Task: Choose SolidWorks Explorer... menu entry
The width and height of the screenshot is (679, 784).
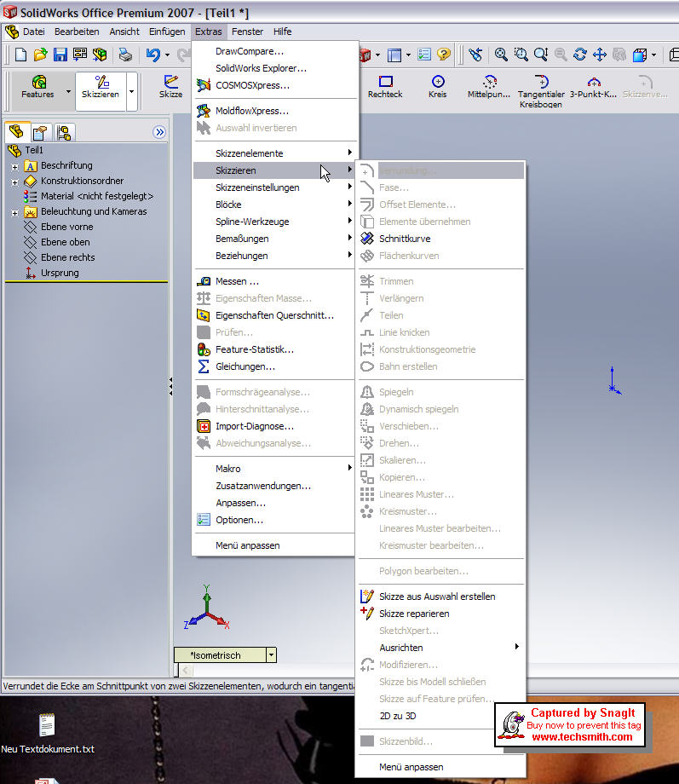Action: coord(275,68)
